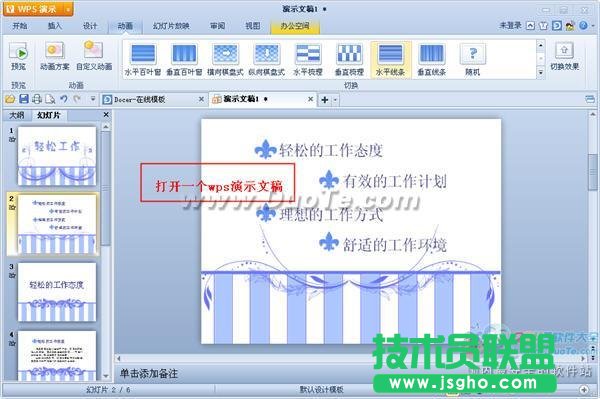Expand the WPS 演示 application menu arrow
Screen dimensions: 600x399
pyautogui.click(x=68, y=9)
